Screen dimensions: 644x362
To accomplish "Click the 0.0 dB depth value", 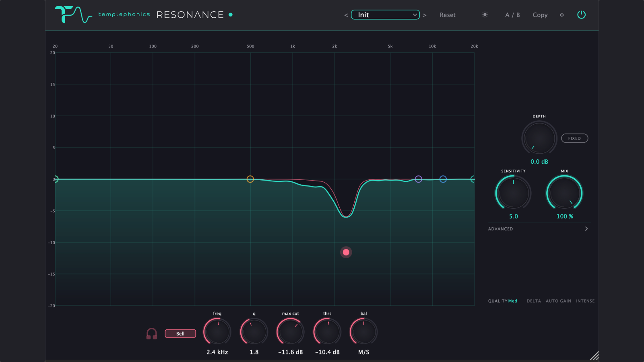I will point(539,162).
